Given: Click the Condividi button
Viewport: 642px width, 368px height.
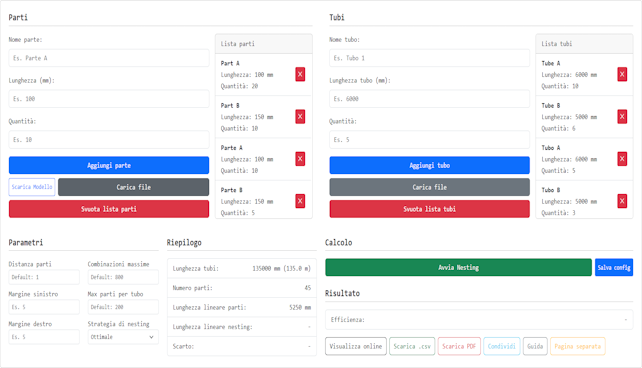Looking at the screenshot, I should (x=502, y=346).
